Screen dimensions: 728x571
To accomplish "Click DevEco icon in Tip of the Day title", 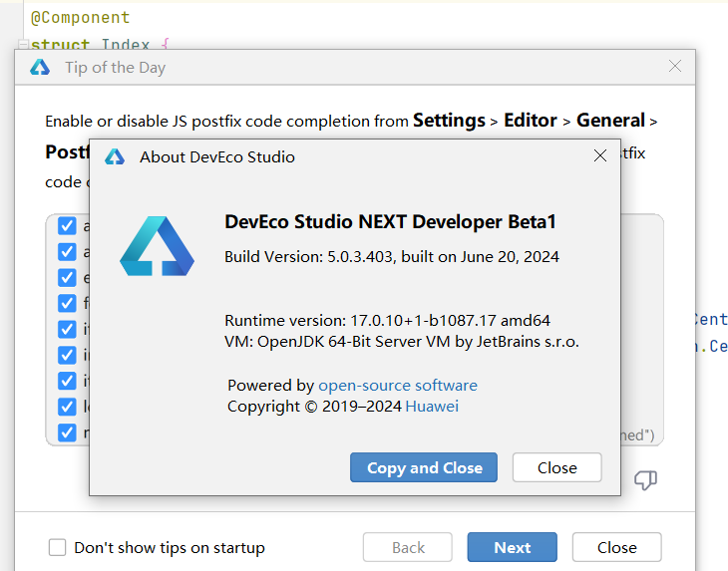I will (40, 67).
